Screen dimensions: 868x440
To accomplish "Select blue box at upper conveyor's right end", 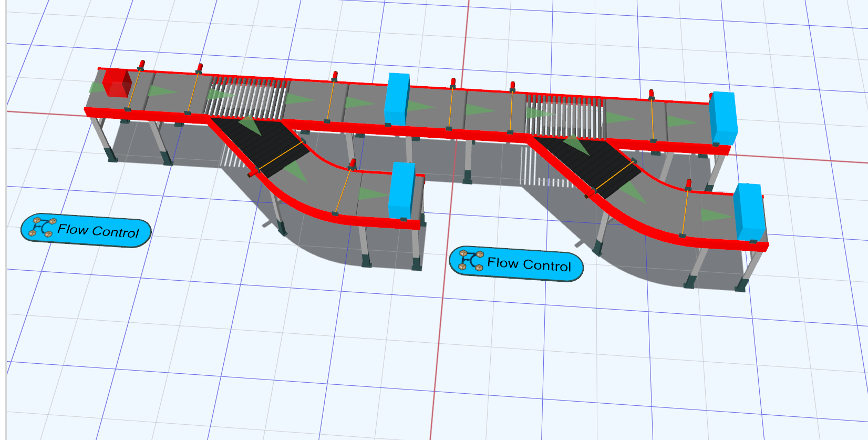I will pos(723,118).
